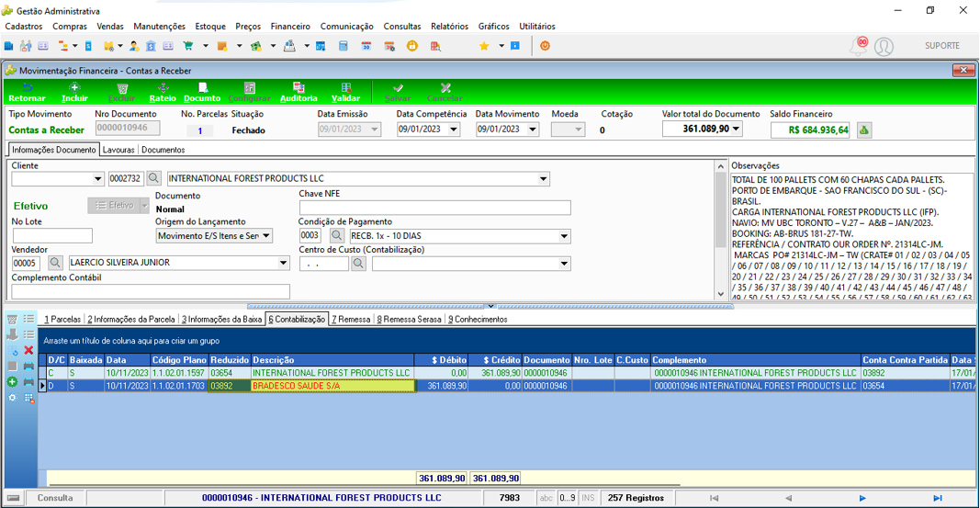Click the bank building toolbar icon
Image resolution: width=980 pixels, height=508 pixels.
[x=151, y=46]
